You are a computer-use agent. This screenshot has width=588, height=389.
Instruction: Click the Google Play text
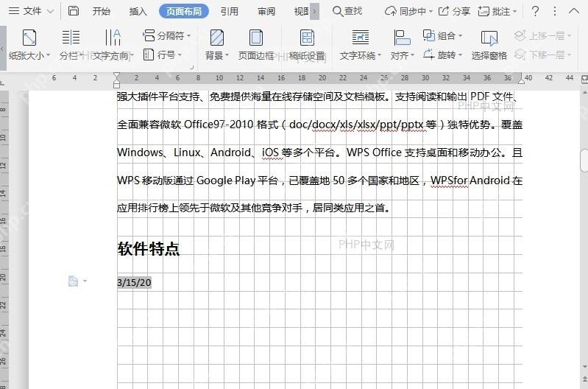coord(226,181)
